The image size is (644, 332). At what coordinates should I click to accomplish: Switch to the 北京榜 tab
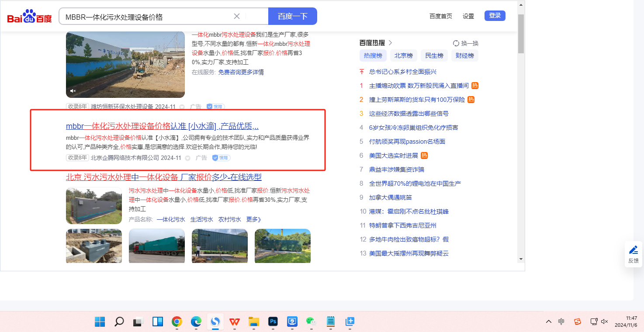(403, 55)
